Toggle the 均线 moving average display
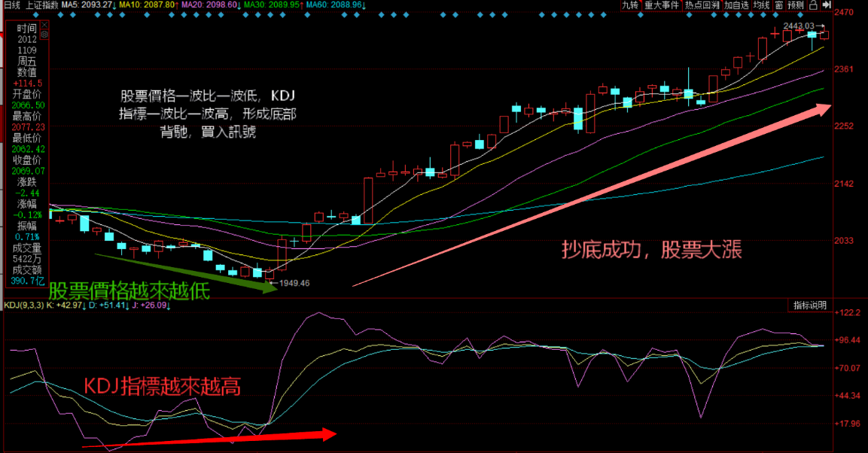The width and height of the screenshot is (868, 453). coord(761,5)
